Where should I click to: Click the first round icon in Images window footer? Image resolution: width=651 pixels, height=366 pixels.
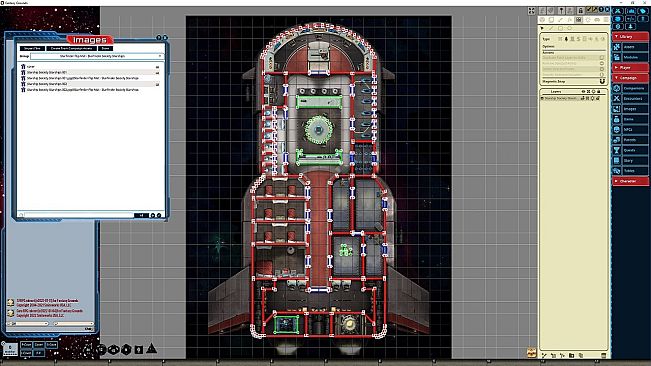(x=152, y=215)
